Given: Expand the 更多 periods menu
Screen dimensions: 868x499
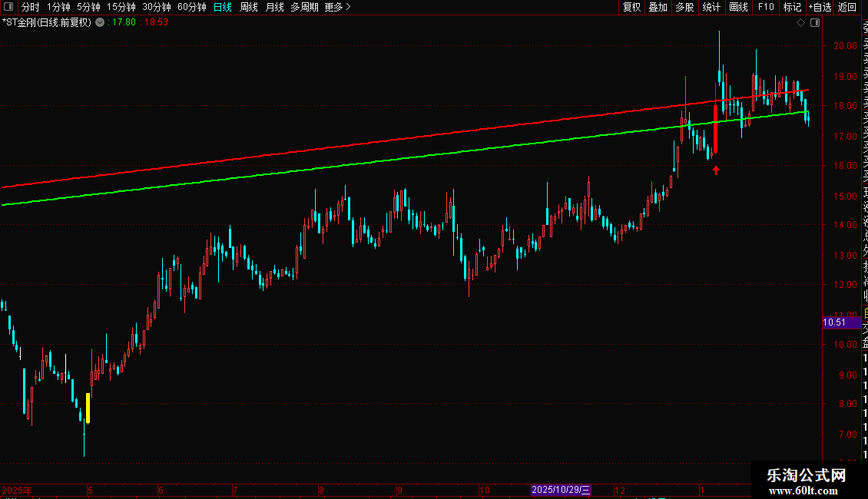Looking at the screenshot, I should pos(338,7).
